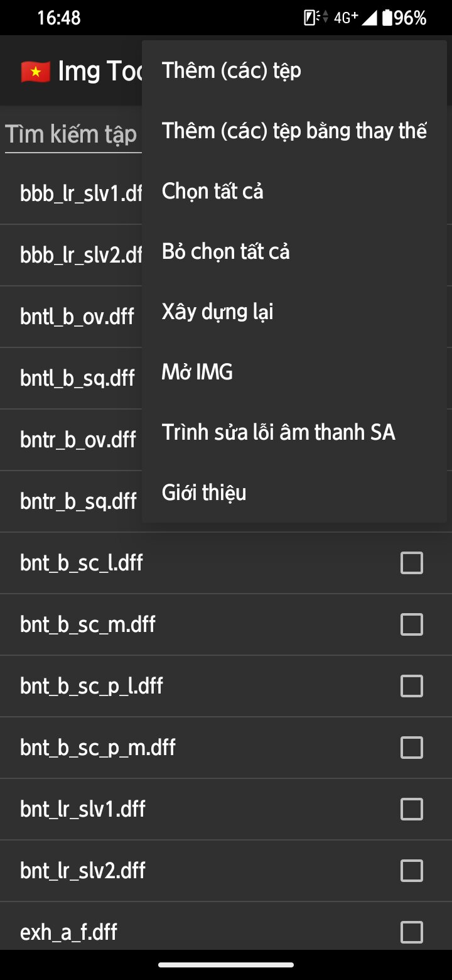Tap 'Bỏ chọn tất cả' menu entry
The image size is (452, 980).
[225, 251]
